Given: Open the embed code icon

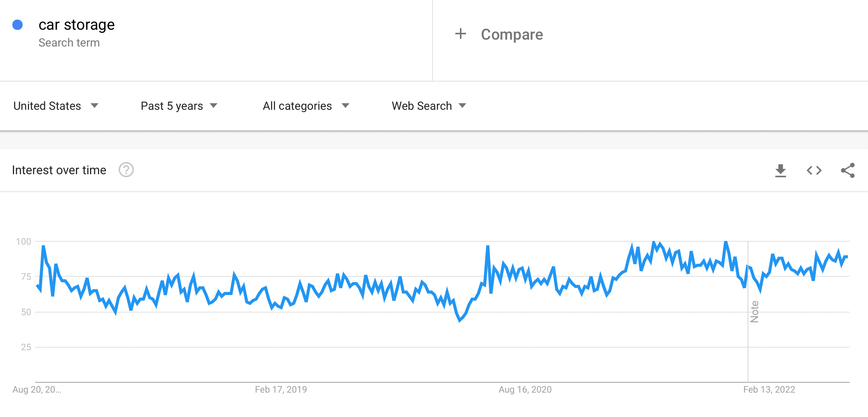Looking at the screenshot, I should 814,170.
